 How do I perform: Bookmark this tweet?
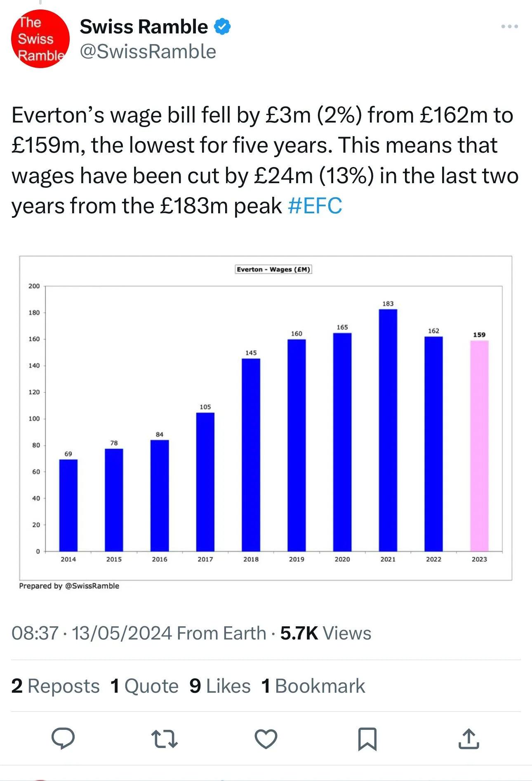click(x=367, y=739)
